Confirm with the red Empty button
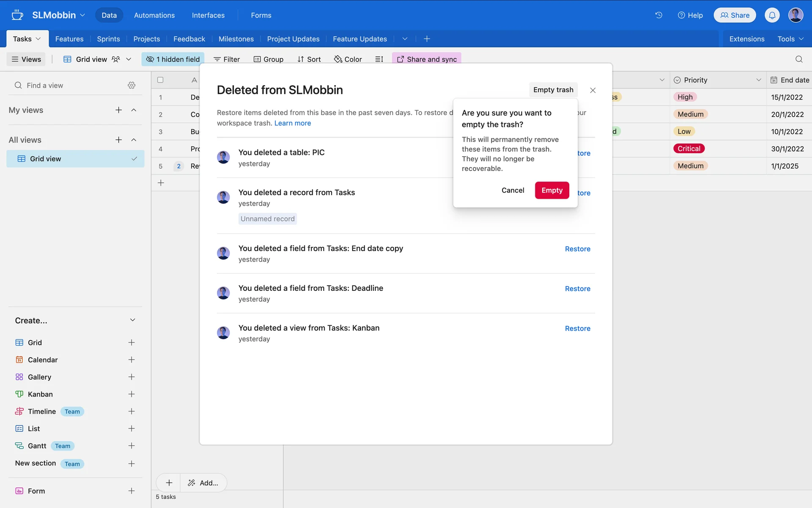812x508 pixels. tap(551, 190)
